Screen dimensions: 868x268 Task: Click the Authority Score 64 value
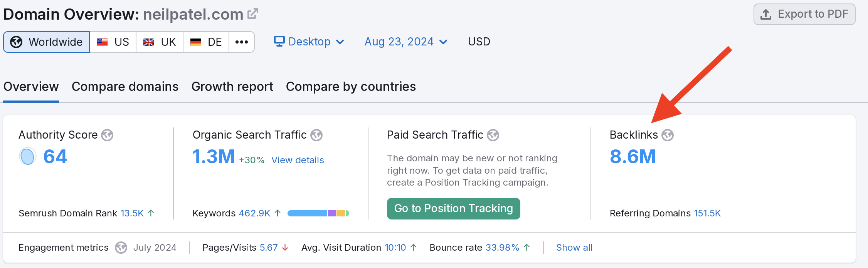point(55,157)
